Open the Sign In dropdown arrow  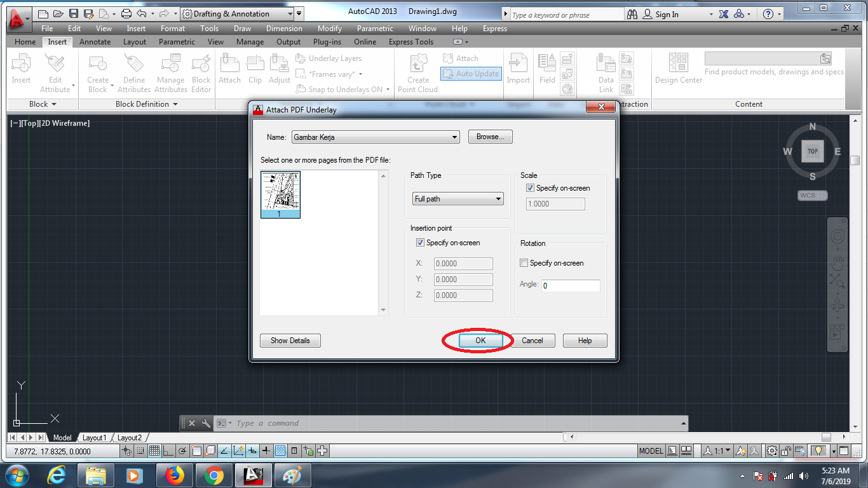(x=710, y=15)
